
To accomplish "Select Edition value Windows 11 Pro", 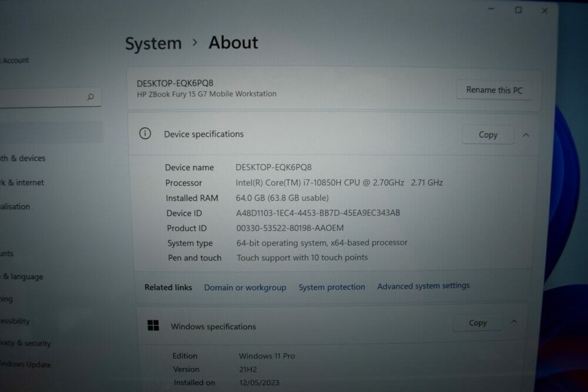I will (x=266, y=356).
